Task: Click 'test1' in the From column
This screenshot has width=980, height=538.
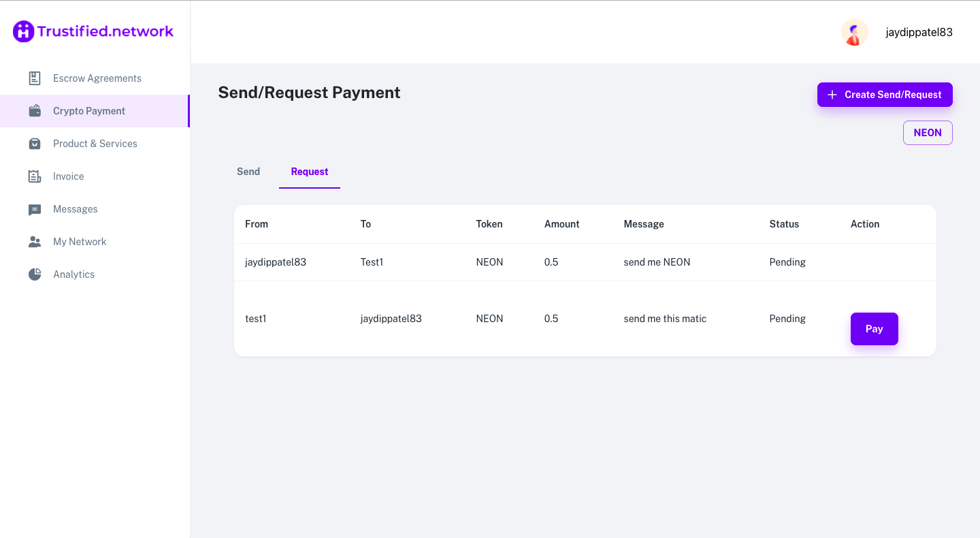Action: 256,319
